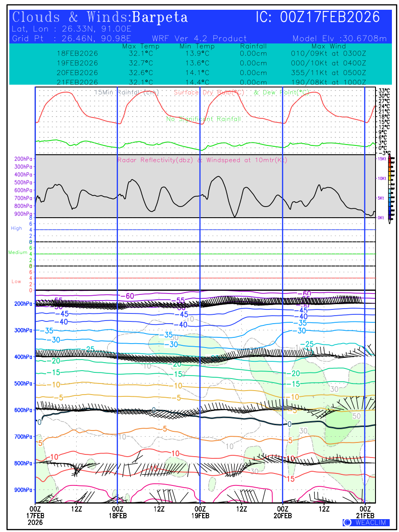The height and width of the screenshot is (532, 399).
Task: Click the Rainfall column header
Action: click(253, 47)
